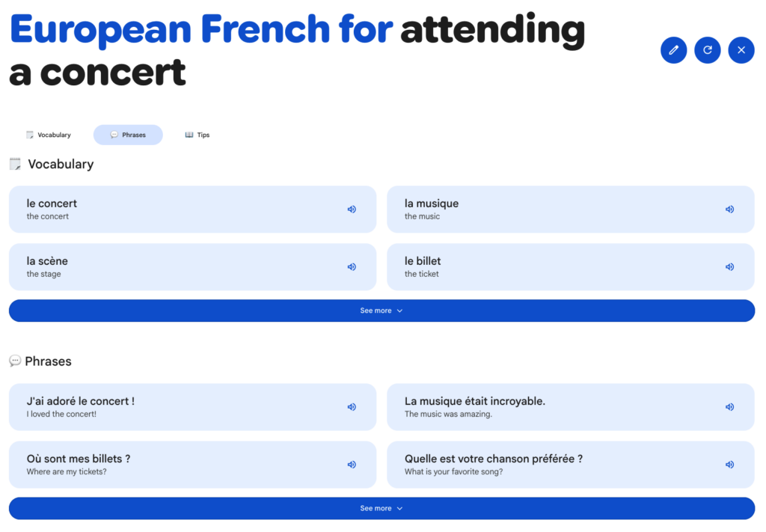Expand Phrases with See more

point(382,508)
